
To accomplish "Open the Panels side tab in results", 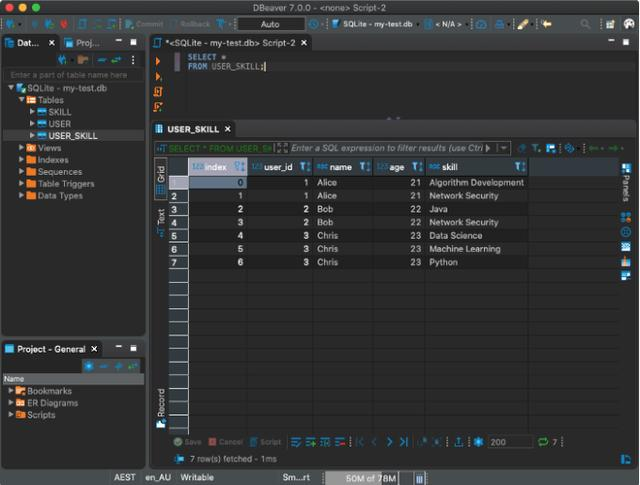I will click(626, 182).
